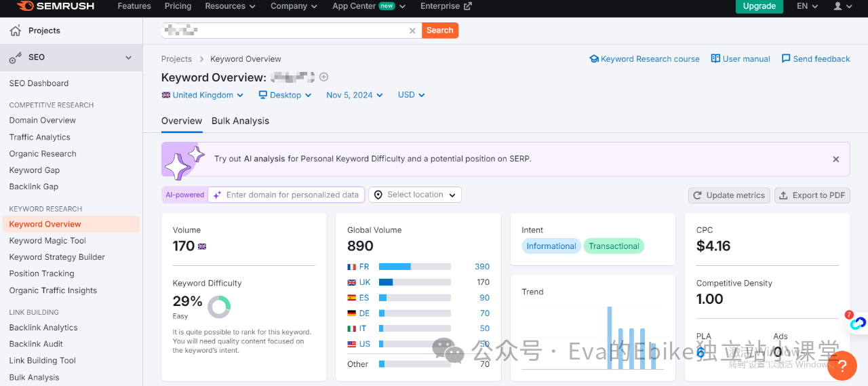Switch to the Bulk Analysis tab
This screenshot has height=386, width=868.
pyautogui.click(x=240, y=121)
